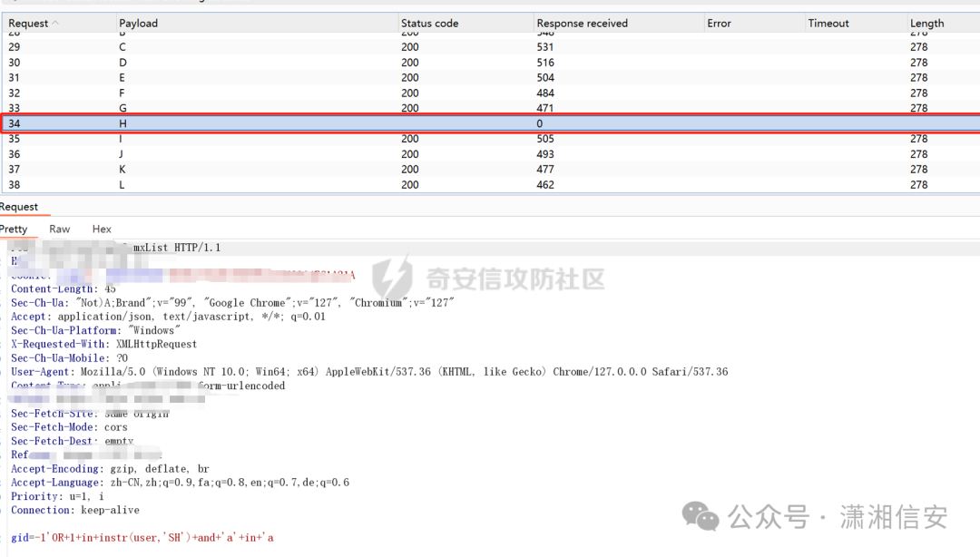Switch to the Pretty view tab
The height and width of the screenshot is (557, 980).
(x=14, y=229)
